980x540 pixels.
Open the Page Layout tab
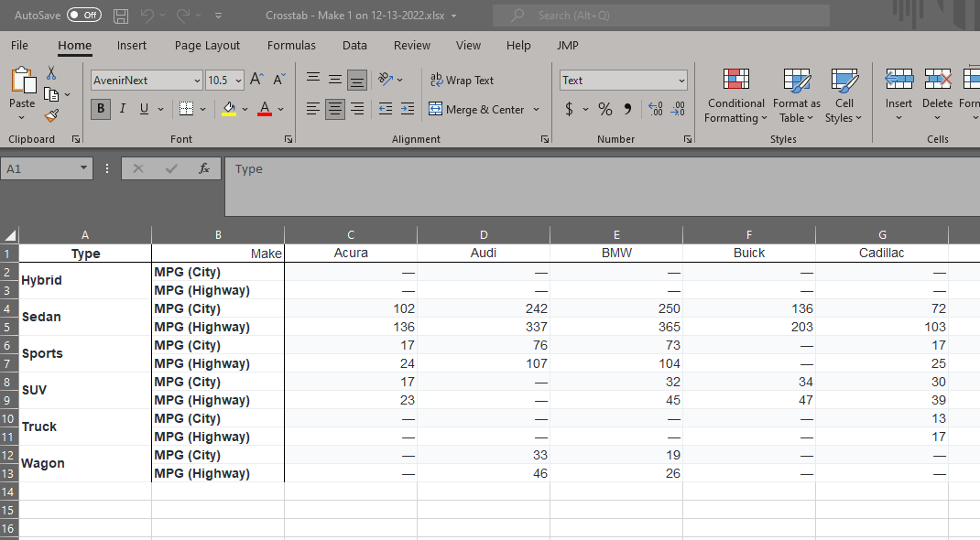(x=207, y=45)
